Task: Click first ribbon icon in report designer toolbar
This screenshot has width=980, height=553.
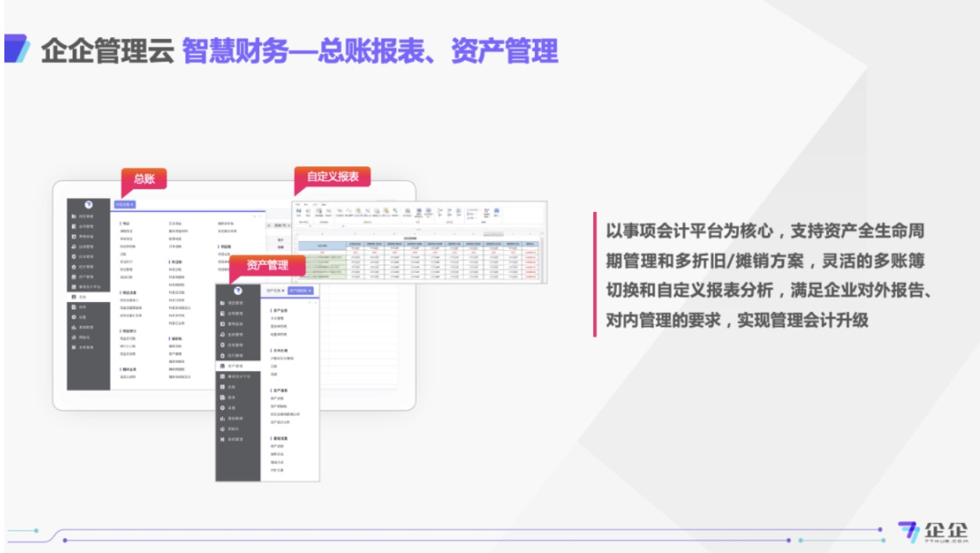Action: [x=298, y=212]
